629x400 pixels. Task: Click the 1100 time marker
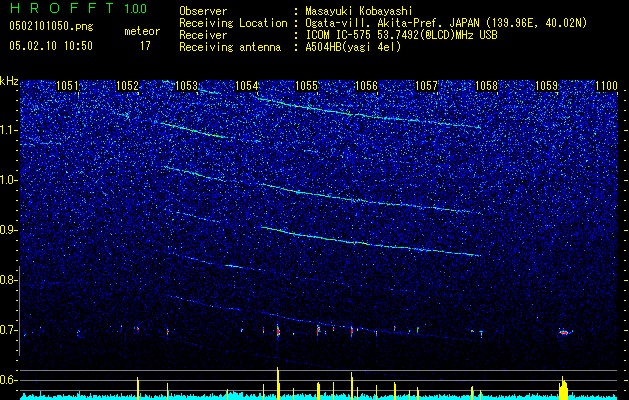click(x=606, y=85)
